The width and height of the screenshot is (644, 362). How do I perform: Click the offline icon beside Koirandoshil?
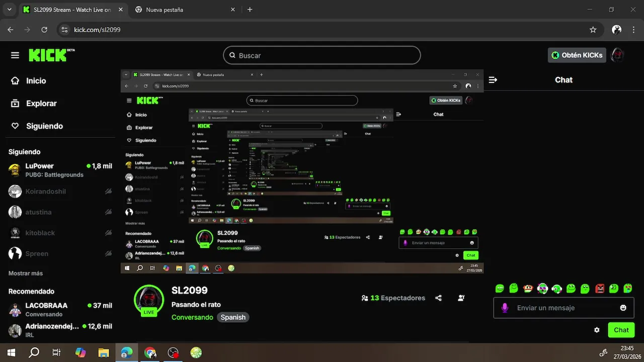pyautogui.click(x=108, y=192)
